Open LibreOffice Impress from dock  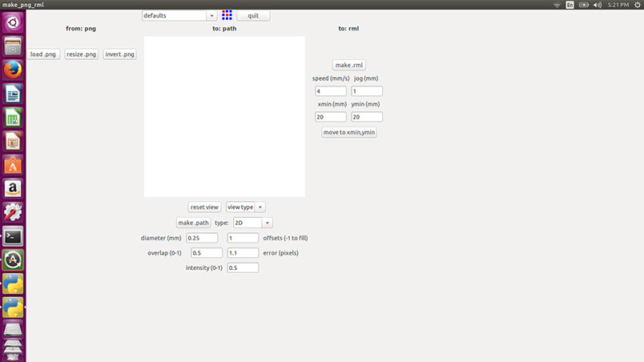(x=13, y=141)
